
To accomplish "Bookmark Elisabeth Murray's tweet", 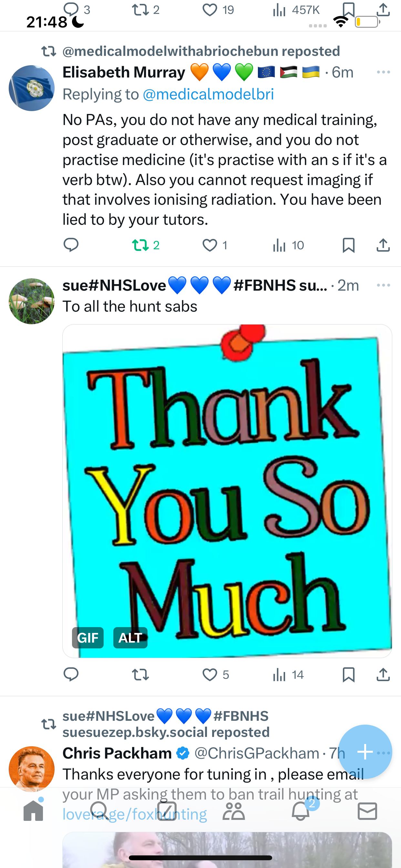I will click(x=348, y=245).
